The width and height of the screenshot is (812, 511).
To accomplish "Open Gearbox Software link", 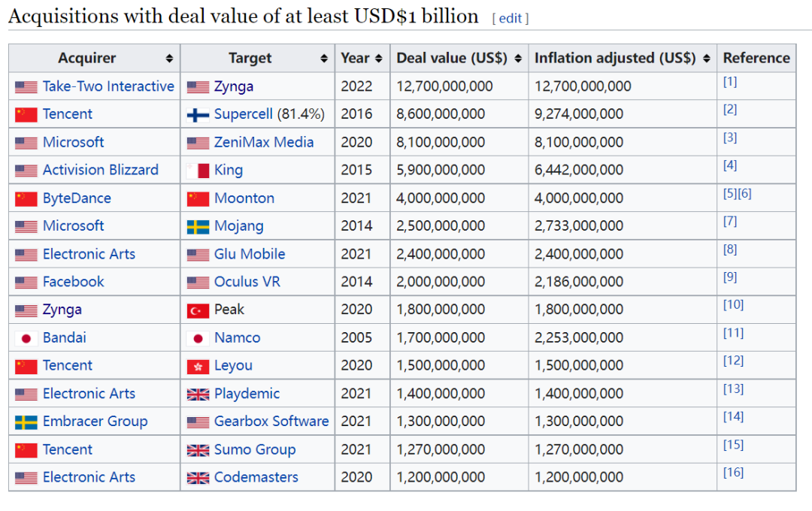I will point(271,422).
